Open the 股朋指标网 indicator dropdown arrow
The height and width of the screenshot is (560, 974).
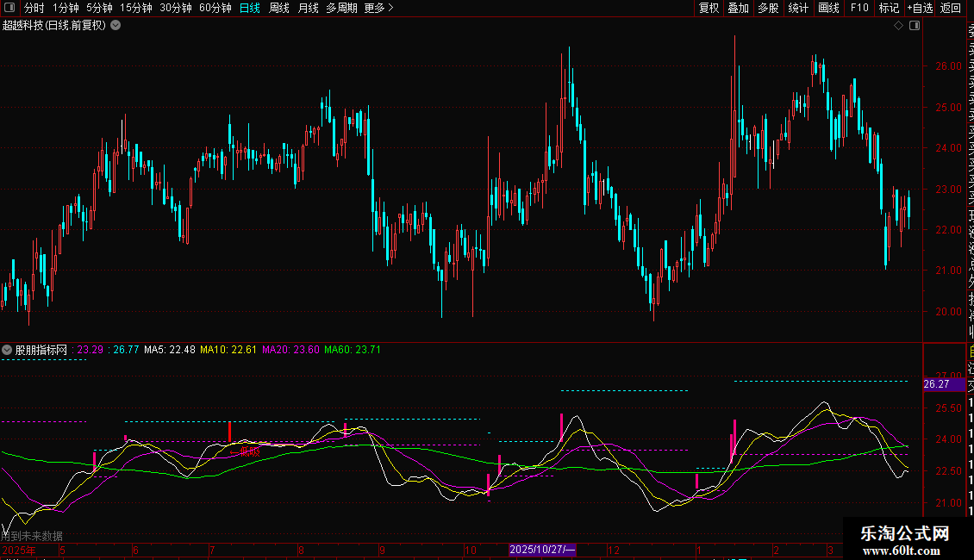coord(8,350)
